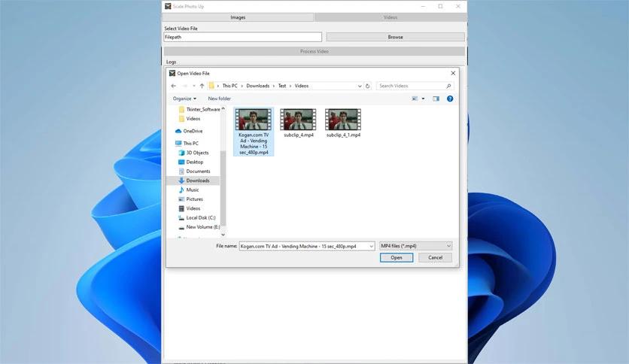This screenshot has height=364, width=629.
Task: Click Downloads in the breadcrumb path
Action: click(x=258, y=86)
